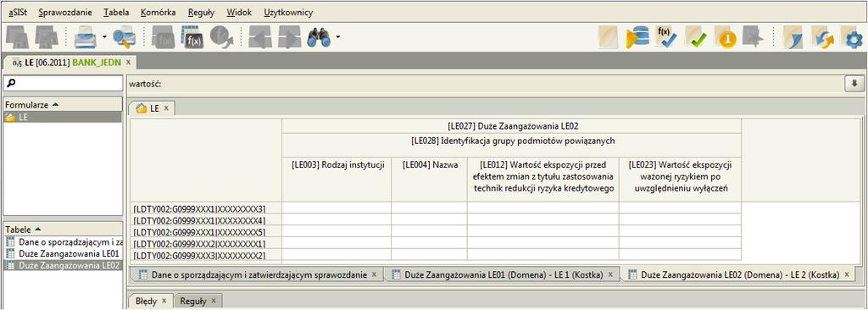This screenshot has height=310, width=868.
Task: Click the gray f circle with arrow icon
Action: click(x=221, y=37)
